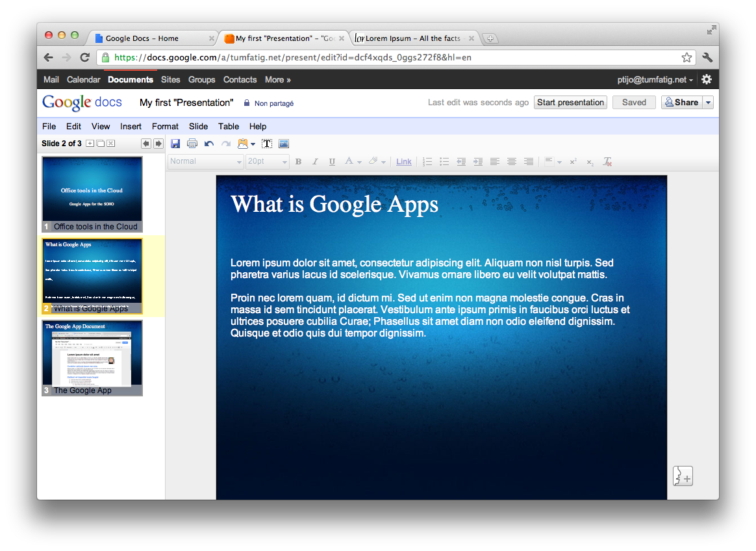
Task: Open the paste clipboard options
Action: point(246,144)
